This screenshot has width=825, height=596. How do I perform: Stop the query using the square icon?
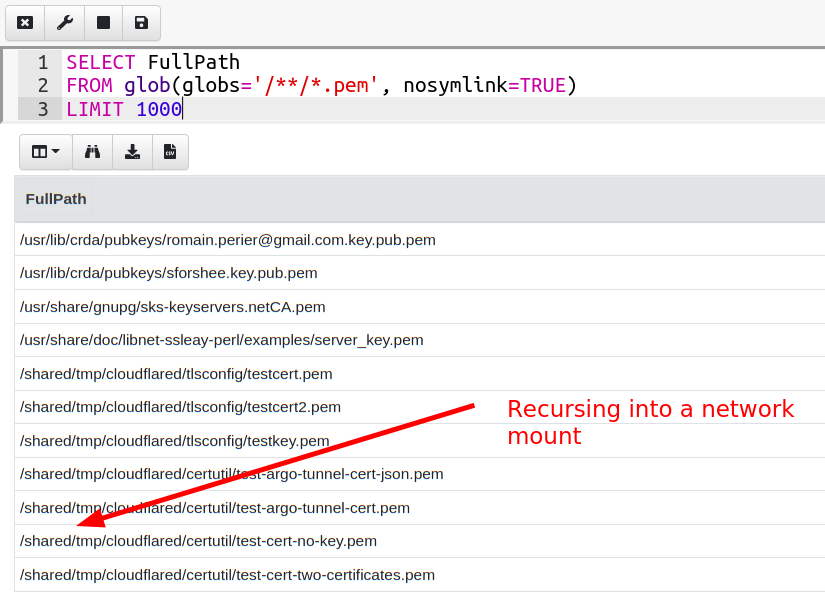103,22
